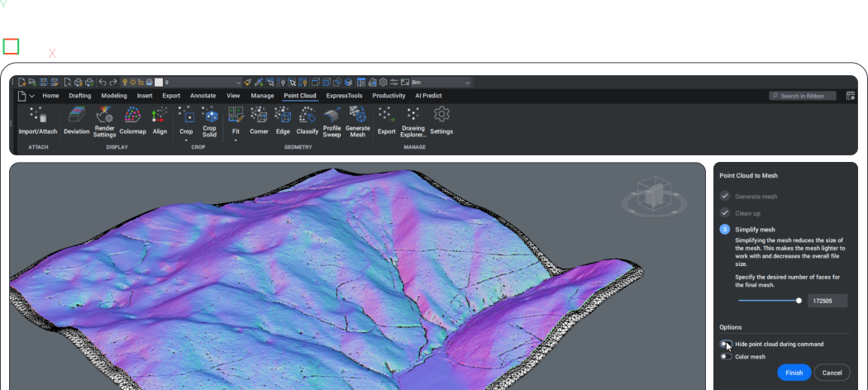This screenshot has width=868, height=390.
Task: Choose the Colormap tool
Action: click(x=133, y=121)
